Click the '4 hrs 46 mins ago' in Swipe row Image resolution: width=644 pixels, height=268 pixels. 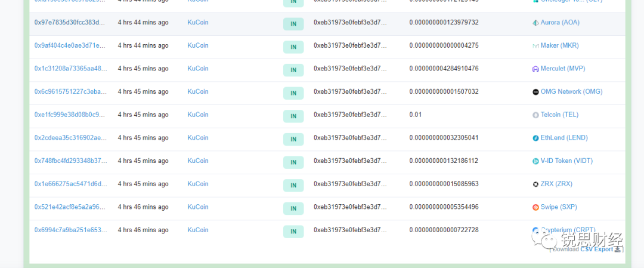coord(143,207)
